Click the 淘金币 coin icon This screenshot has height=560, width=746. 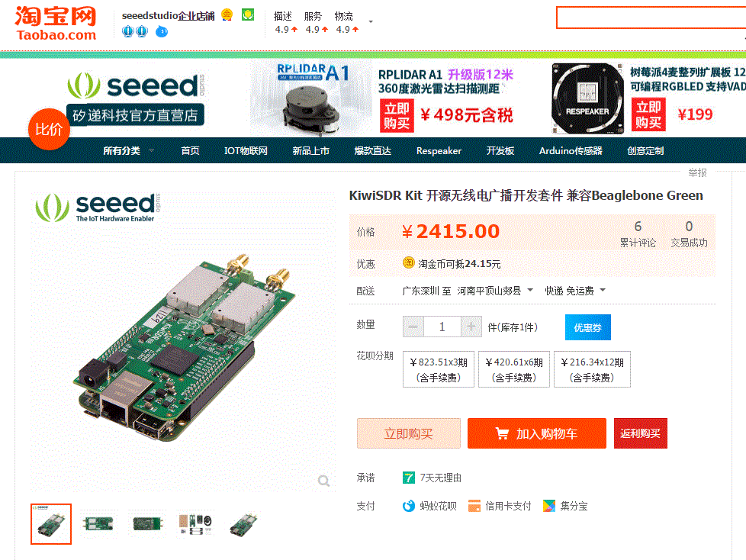pyautogui.click(x=409, y=262)
